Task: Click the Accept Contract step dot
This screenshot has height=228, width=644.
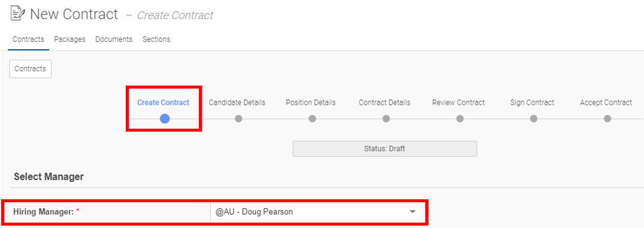Action: tap(607, 118)
